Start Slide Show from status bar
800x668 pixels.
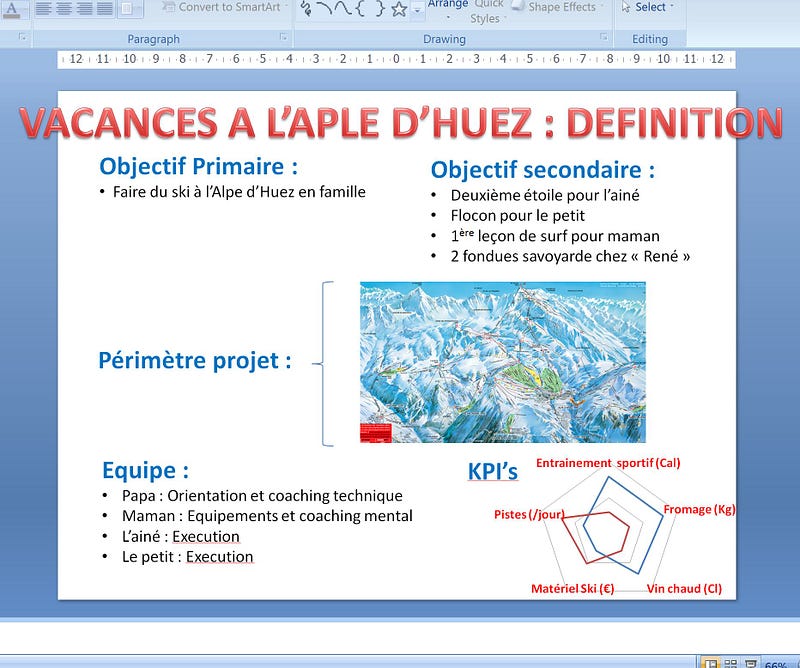pyautogui.click(x=750, y=663)
